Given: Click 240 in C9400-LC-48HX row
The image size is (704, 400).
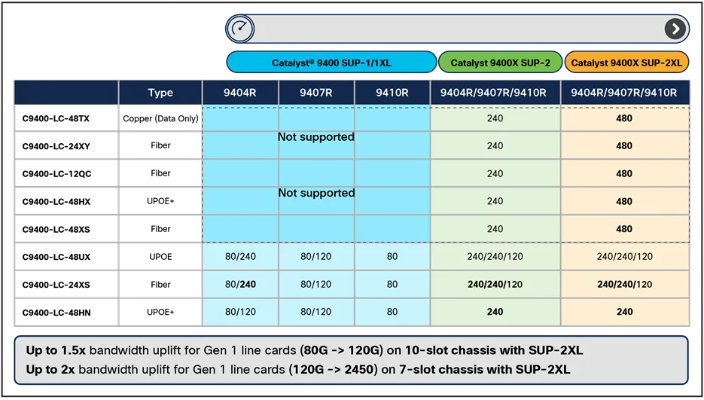Looking at the screenshot, I should 495,201.
